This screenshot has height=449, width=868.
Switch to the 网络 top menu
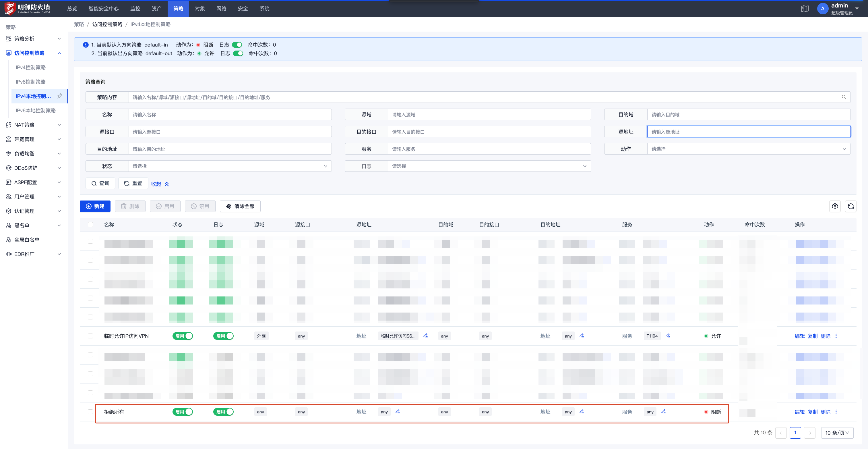coord(221,9)
